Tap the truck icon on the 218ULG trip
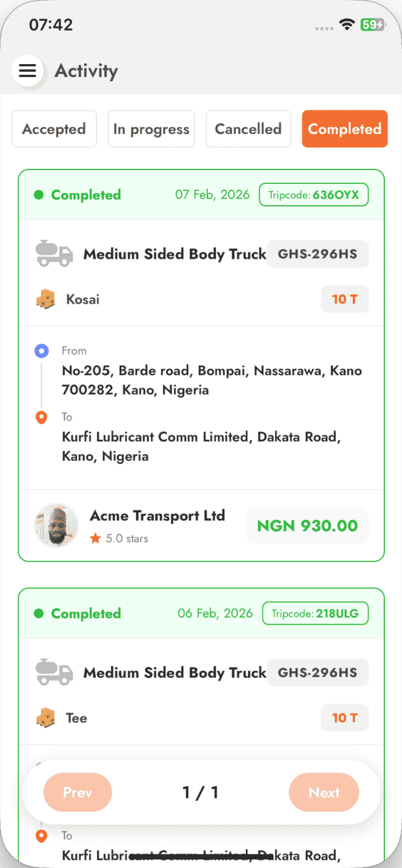This screenshot has width=402, height=868. pos(54,672)
